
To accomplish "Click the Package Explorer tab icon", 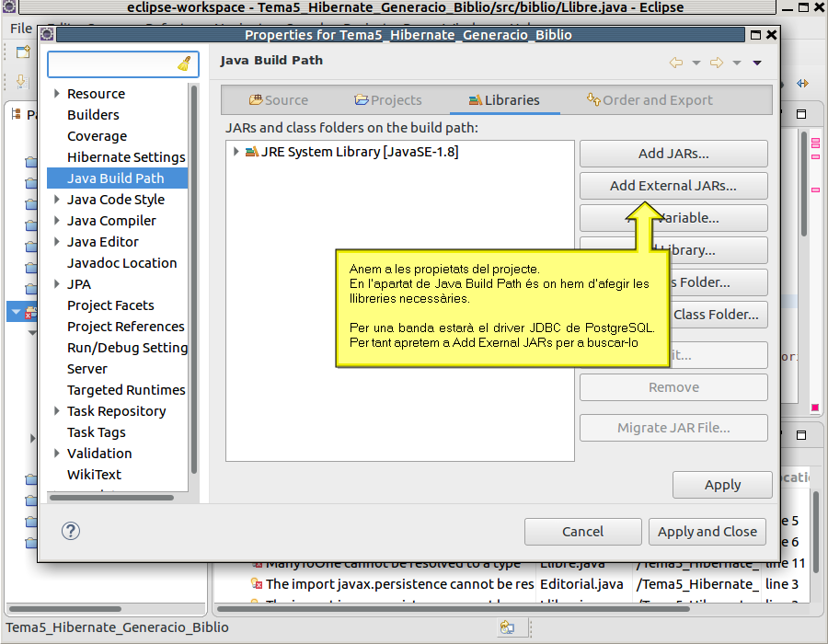I will (x=16, y=114).
